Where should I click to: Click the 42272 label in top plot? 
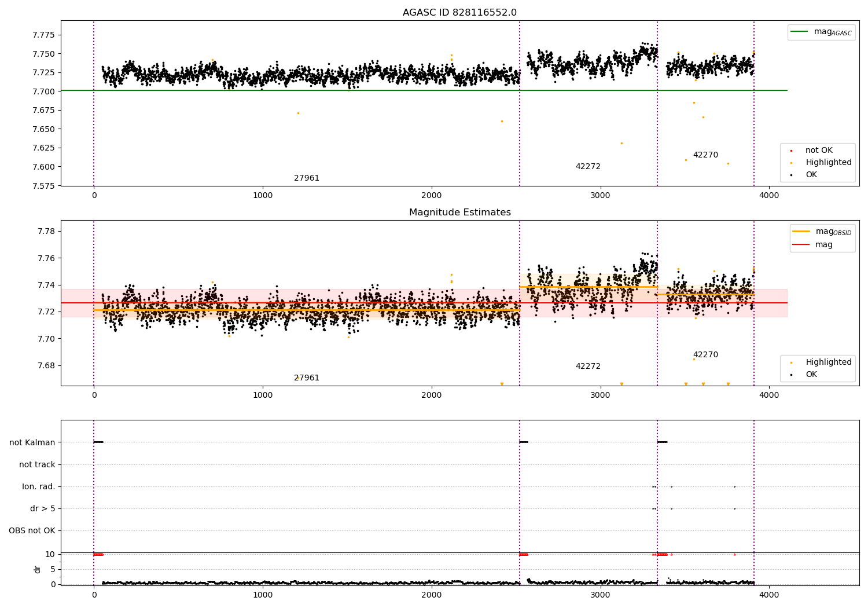coord(588,167)
